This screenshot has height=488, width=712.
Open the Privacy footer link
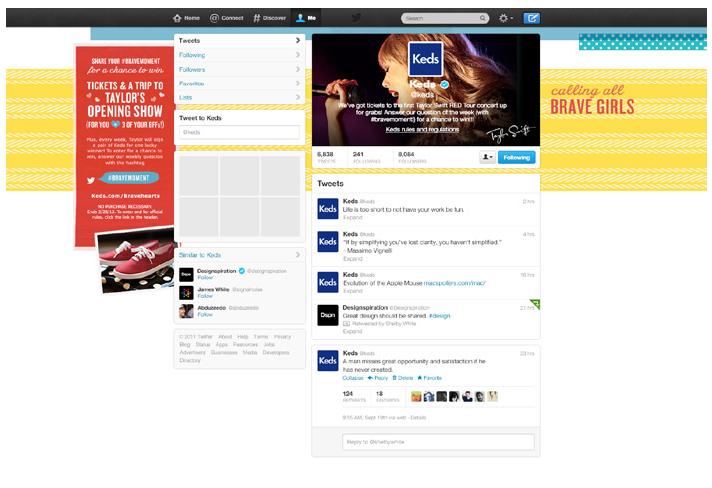(282, 337)
